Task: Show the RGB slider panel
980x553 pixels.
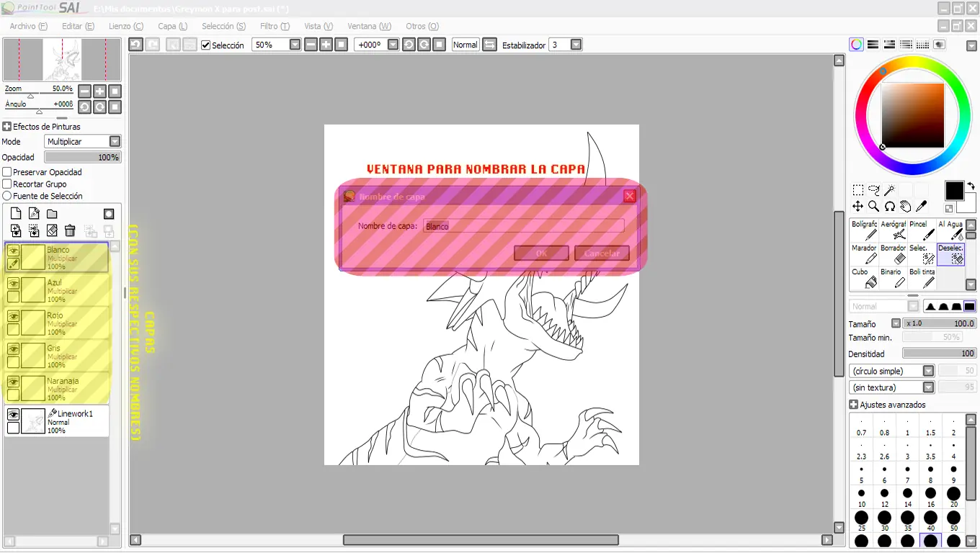Action: point(873,45)
